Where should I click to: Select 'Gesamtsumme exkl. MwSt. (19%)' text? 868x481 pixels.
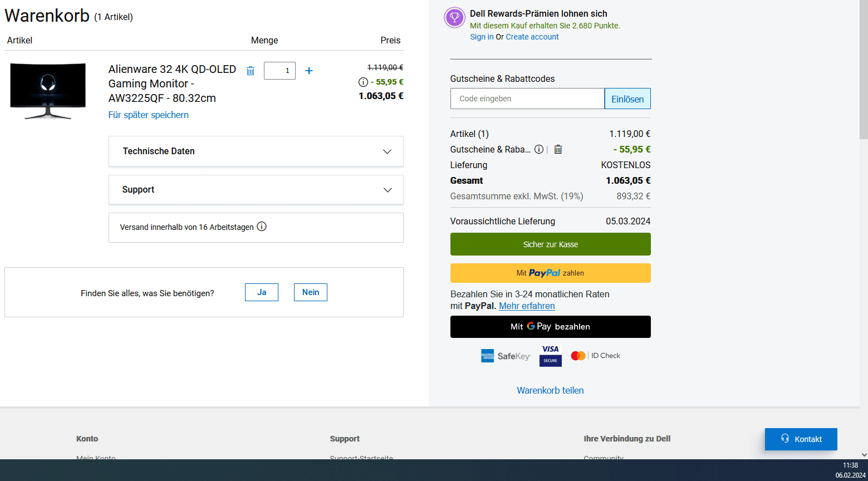point(517,196)
